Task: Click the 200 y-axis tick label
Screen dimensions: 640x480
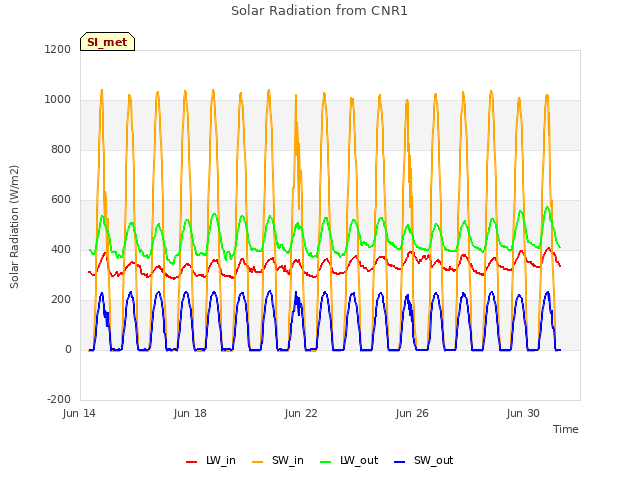Action: point(61,300)
